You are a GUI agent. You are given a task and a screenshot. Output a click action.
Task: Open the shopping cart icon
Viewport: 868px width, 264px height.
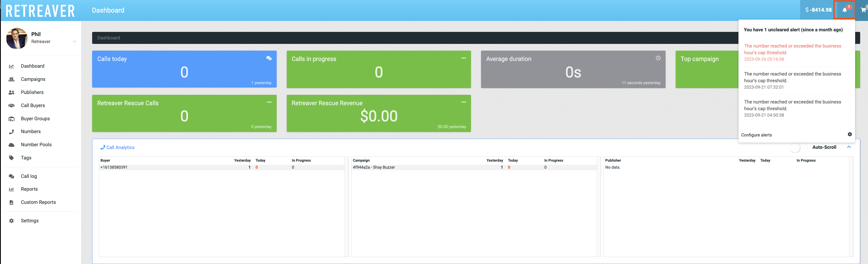pyautogui.click(x=863, y=10)
